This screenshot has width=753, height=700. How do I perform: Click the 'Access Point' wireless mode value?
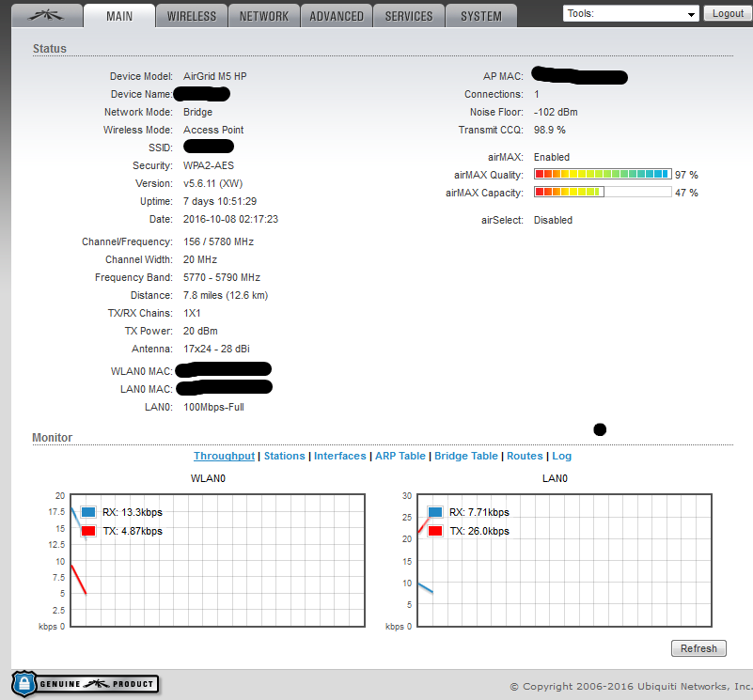click(x=213, y=130)
